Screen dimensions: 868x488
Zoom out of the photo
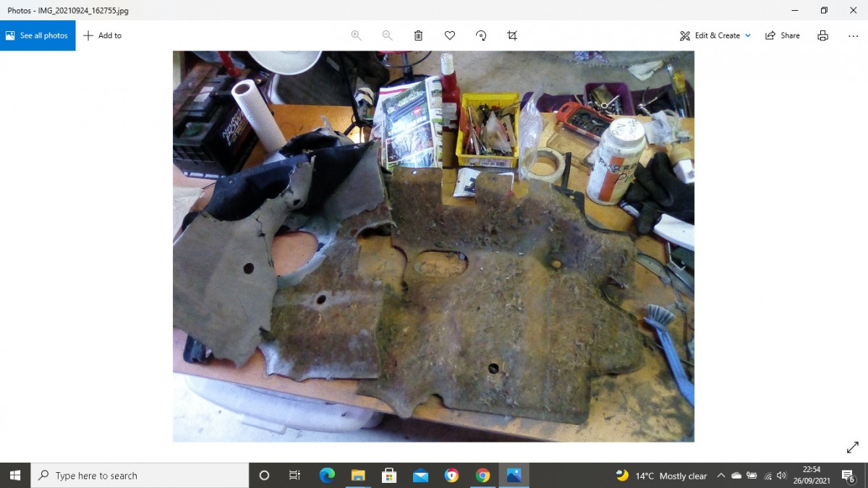click(387, 35)
